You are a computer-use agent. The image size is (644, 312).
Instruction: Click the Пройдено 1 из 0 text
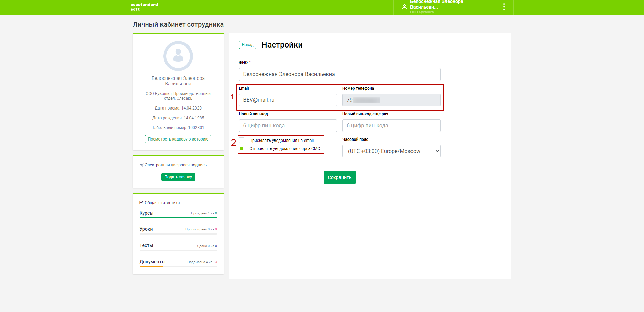point(204,213)
